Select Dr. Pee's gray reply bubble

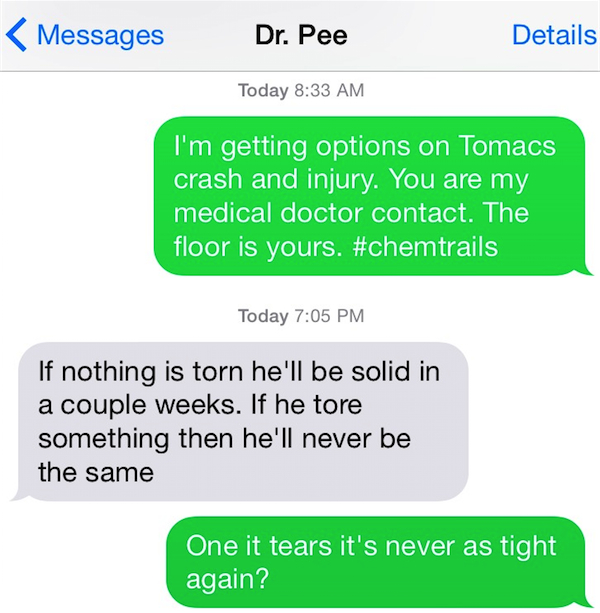pyautogui.click(x=240, y=421)
